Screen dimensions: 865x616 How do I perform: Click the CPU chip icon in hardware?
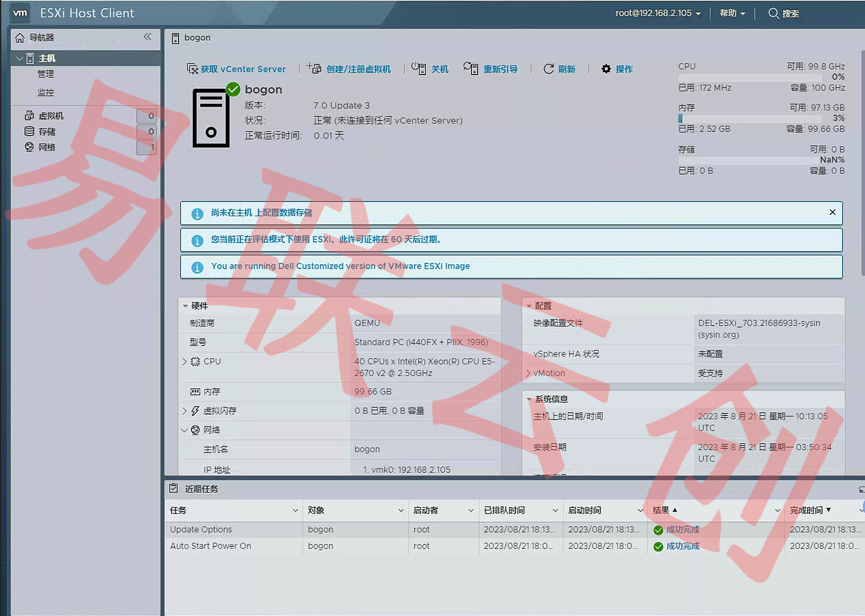[195, 361]
